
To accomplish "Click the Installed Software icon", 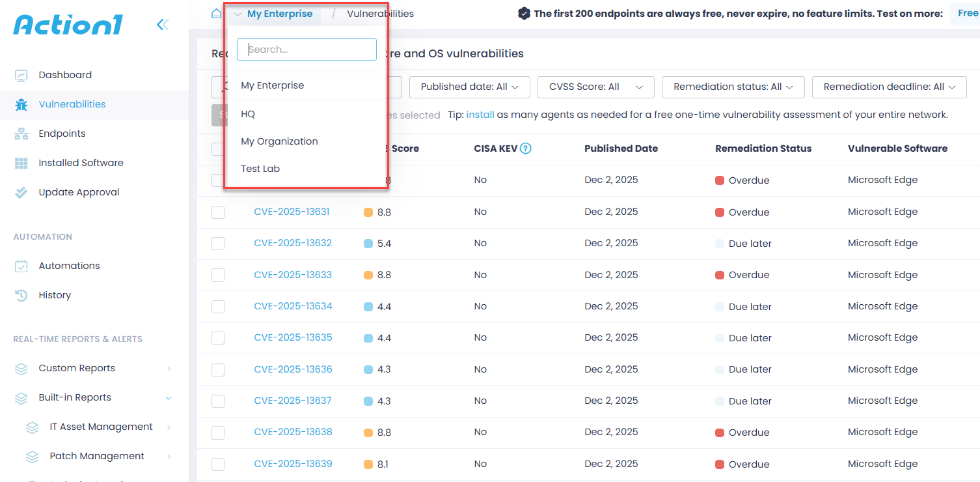I will (21, 162).
